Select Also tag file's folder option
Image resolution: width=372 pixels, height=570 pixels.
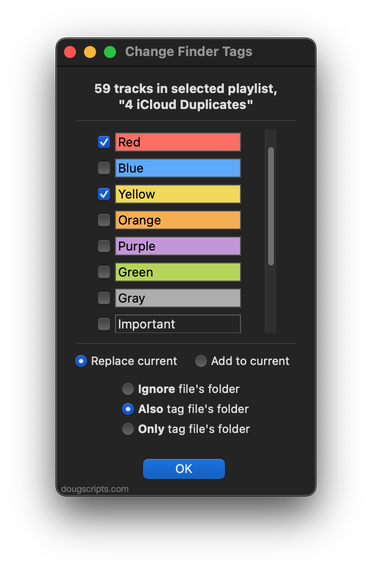pyautogui.click(x=128, y=409)
